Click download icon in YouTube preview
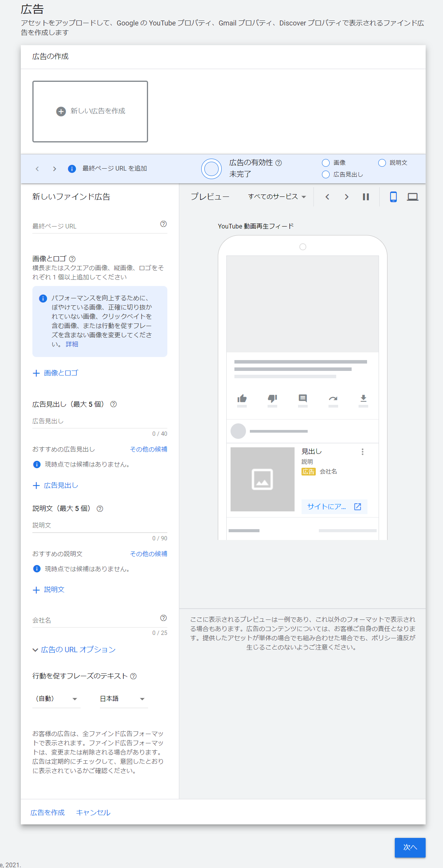 point(363,398)
